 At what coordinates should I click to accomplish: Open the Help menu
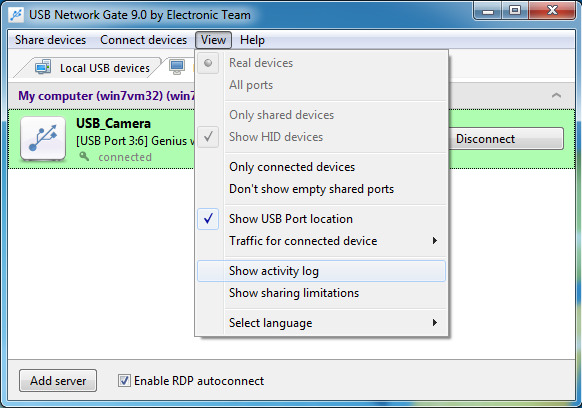(x=252, y=40)
